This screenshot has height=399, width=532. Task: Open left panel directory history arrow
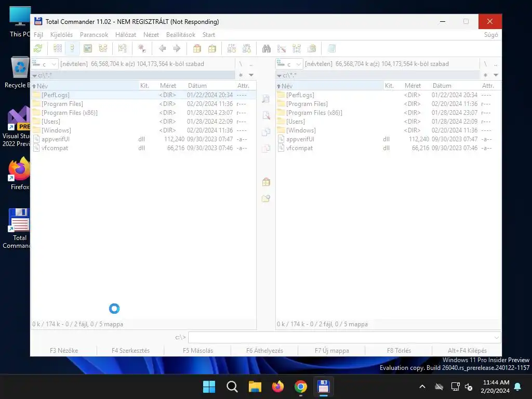(x=251, y=75)
